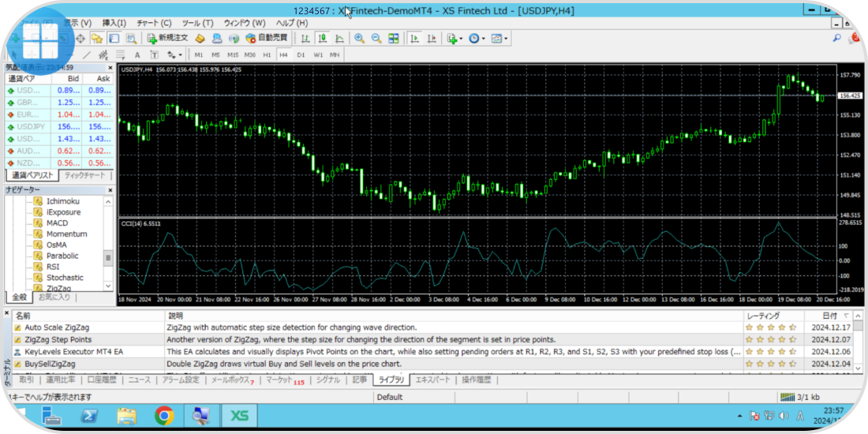Image resolution: width=868 pixels, height=434 pixels.
Task: Open File Explorer from taskbar
Action: click(x=127, y=417)
